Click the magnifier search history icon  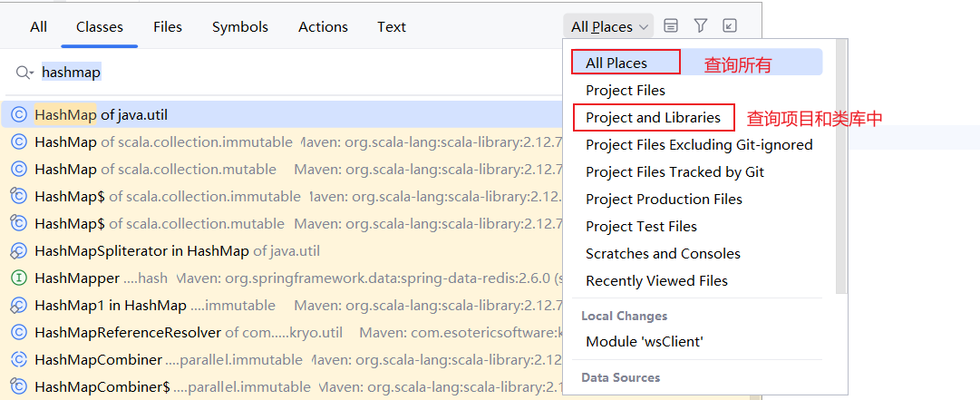(24, 73)
